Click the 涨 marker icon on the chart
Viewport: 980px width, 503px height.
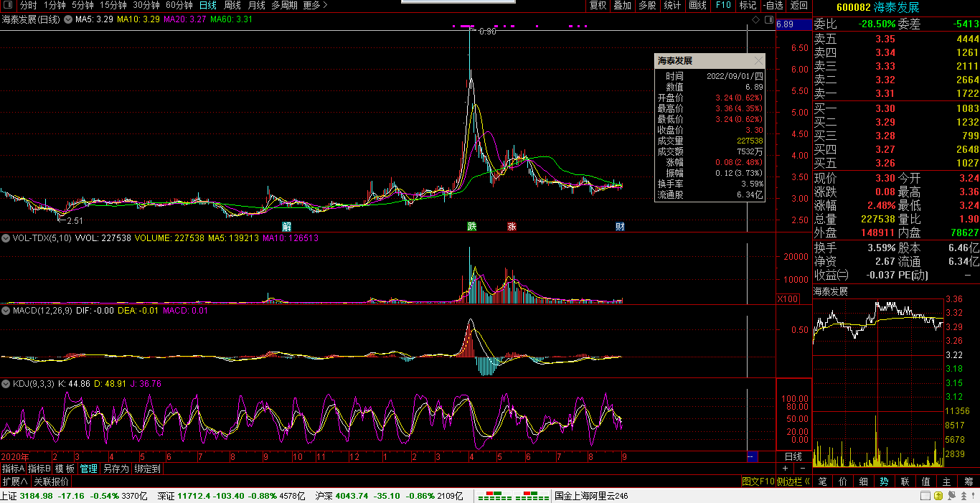click(512, 226)
